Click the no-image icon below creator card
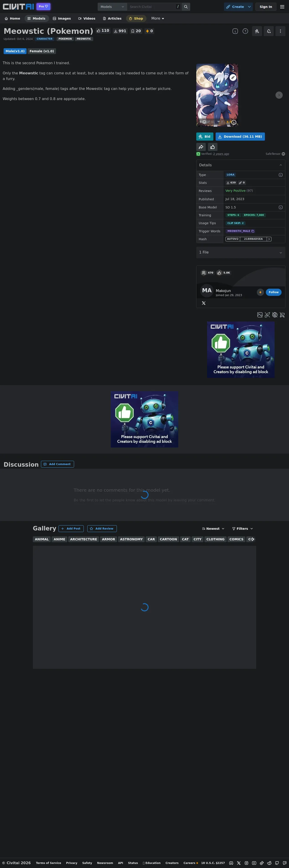The width and height of the screenshot is (289, 868). pos(260,315)
